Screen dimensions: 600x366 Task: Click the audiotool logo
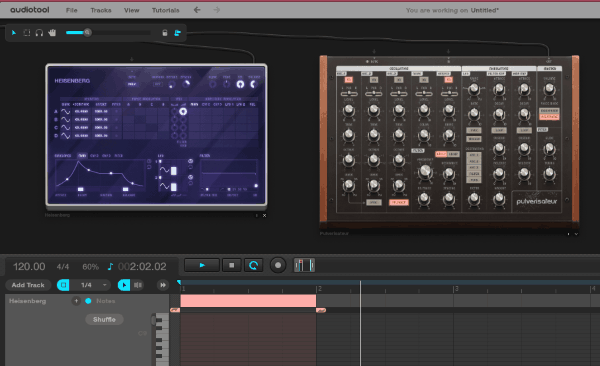(30, 10)
